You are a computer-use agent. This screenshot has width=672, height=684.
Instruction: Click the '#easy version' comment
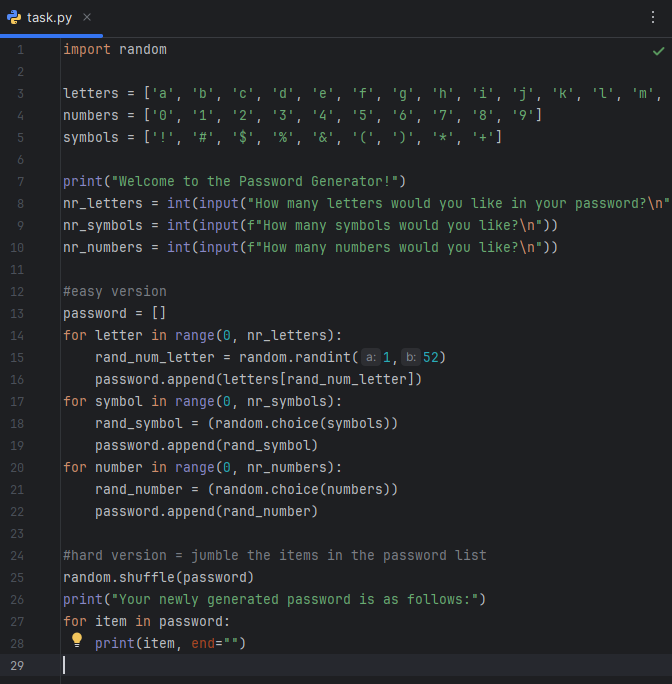point(115,291)
